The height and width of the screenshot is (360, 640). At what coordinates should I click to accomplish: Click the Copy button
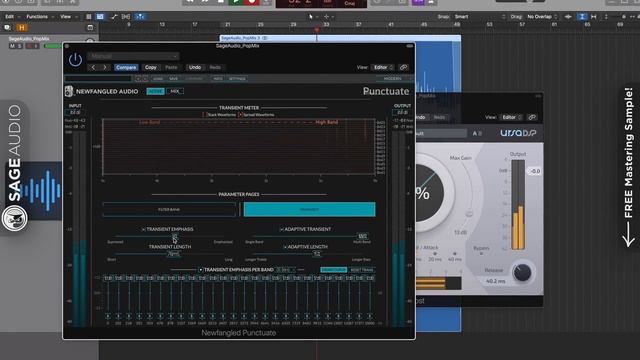[151, 67]
